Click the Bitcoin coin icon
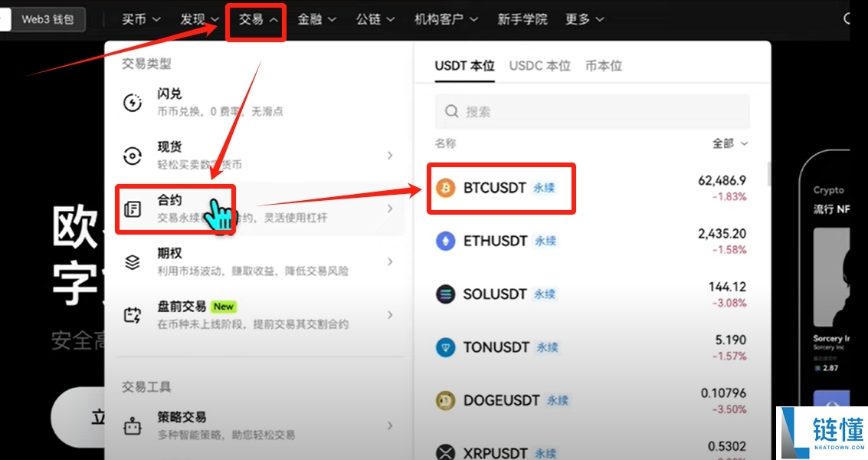The width and height of the screenshot is (868, 460). pos(445,188)
